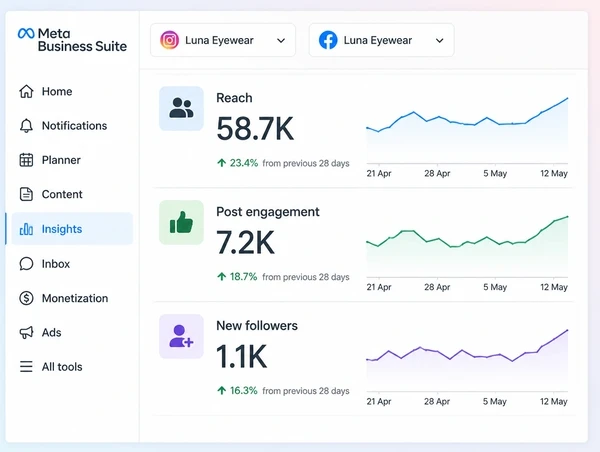
Task: Click the Facebook logo icon
Action: pos(328,40)
